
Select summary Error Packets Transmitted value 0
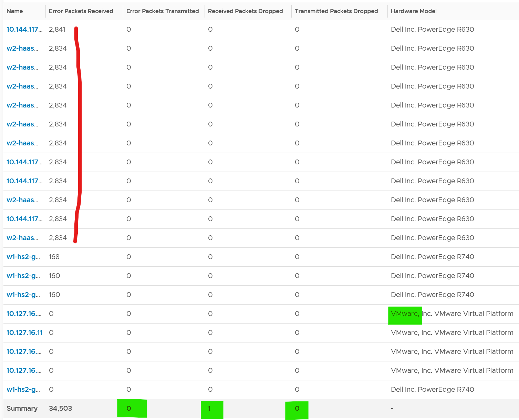[x=129, y=408]
